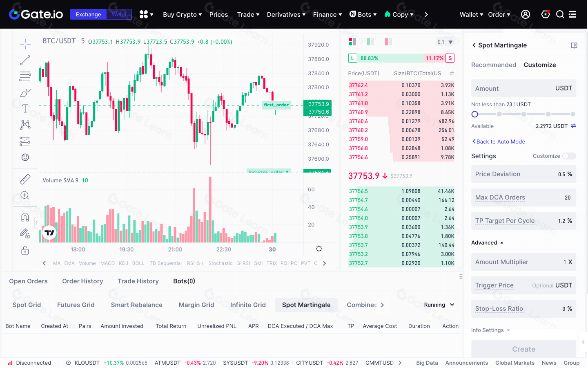Switch to the Trade History tab
Image resolution: width=588 pixels, height=368 pixels.
tap(138, 281)
